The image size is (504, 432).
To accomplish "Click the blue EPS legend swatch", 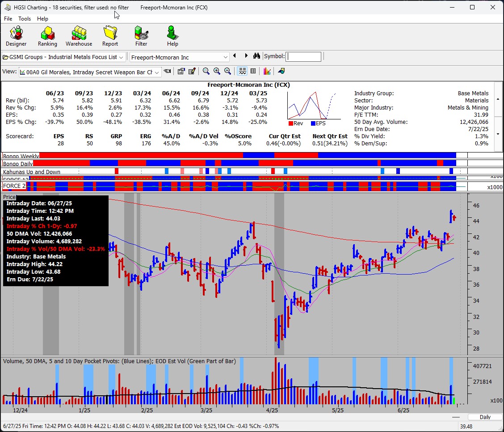I will (313, 123).
